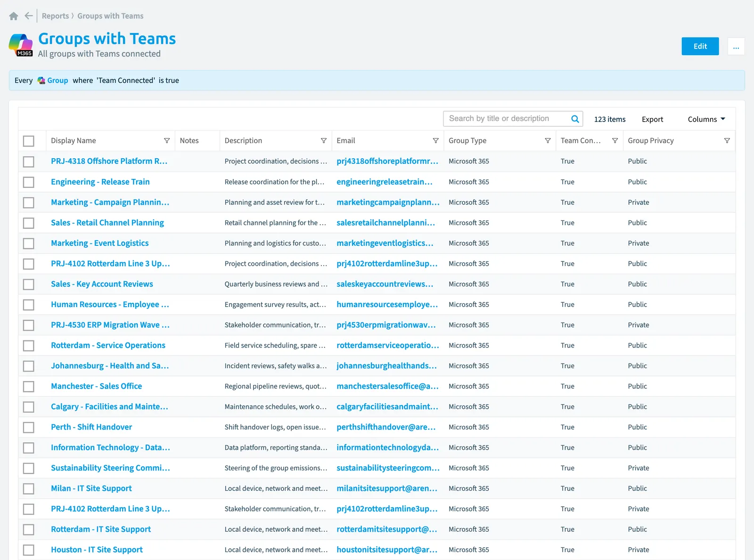
Task: Check the Human Resources - Employee row checkbox
Action: pyautogui.click(x=29, y=305)
